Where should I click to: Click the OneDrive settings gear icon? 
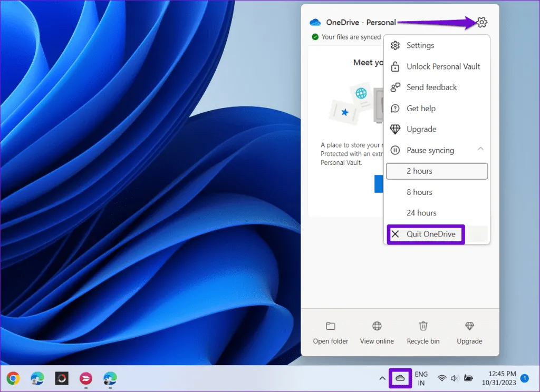tap(481, 22)
